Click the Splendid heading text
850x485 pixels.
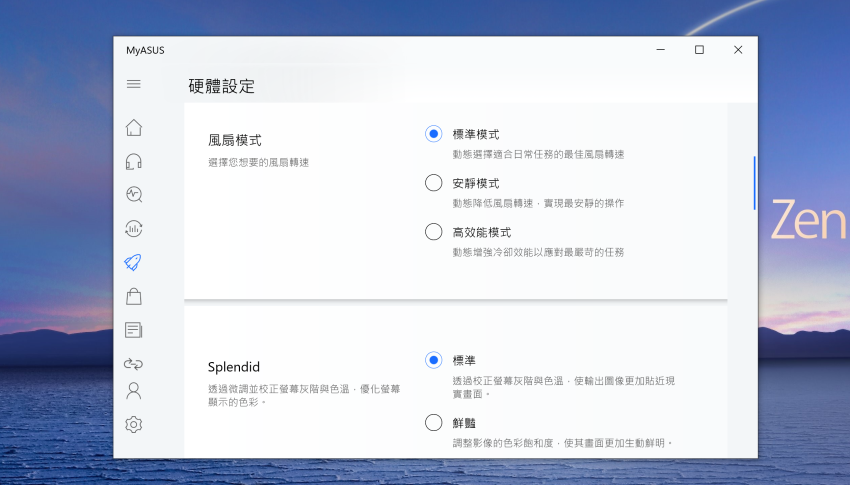pyautogui.click(x=234, y=367)
